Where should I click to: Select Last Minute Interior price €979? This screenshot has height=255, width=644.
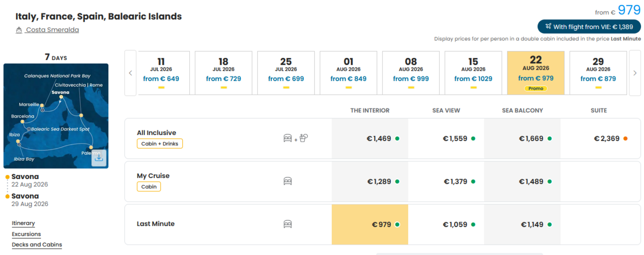tap(370, 224)
